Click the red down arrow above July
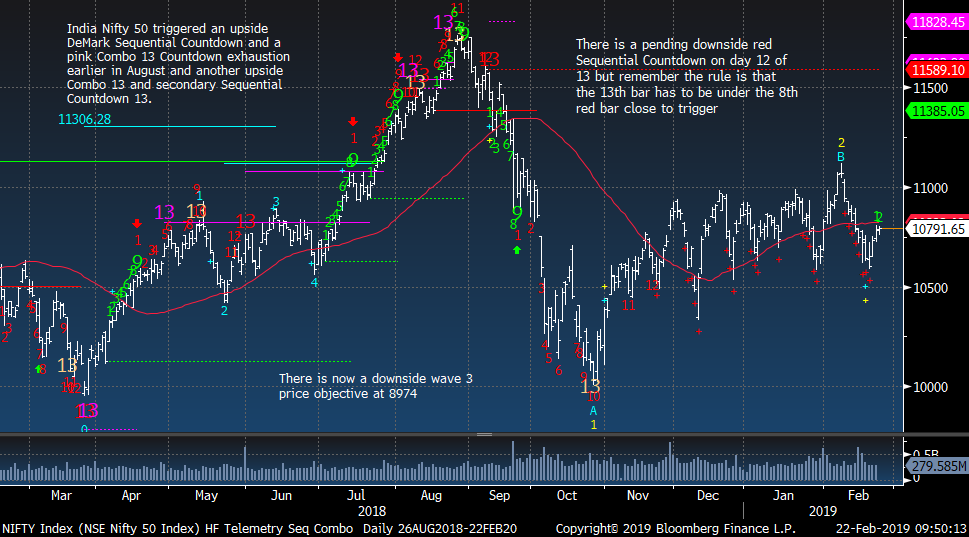969x537 pixels. [353, 122]
